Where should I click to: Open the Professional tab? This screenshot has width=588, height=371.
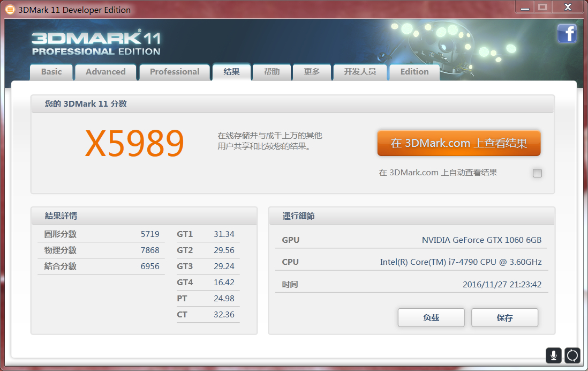(x=175, y=72)
